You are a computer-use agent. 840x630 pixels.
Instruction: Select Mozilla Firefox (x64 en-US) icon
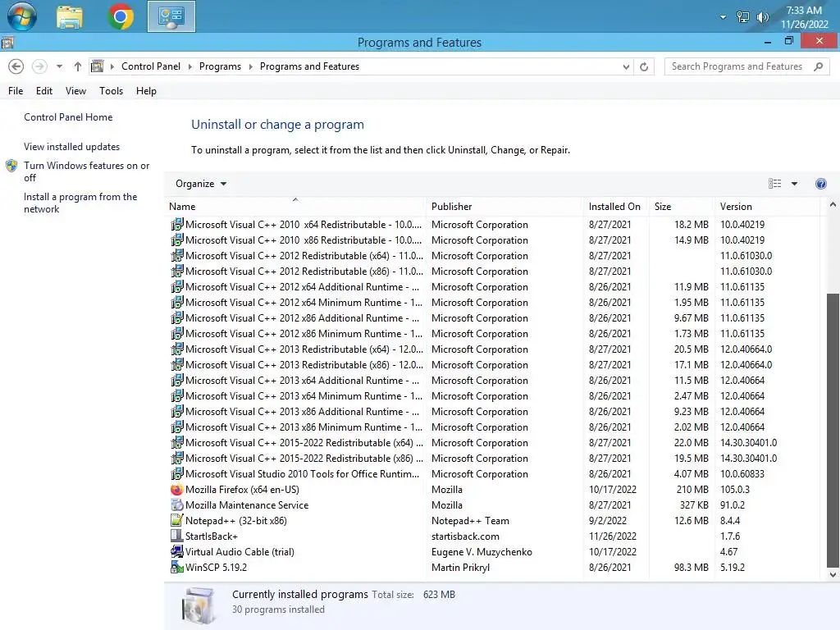coord(176,490)
